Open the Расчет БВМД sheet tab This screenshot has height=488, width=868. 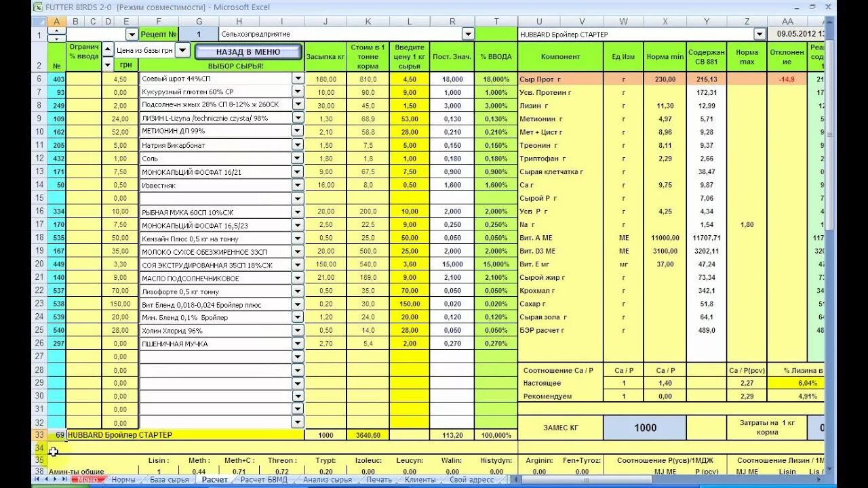(264, 479)
